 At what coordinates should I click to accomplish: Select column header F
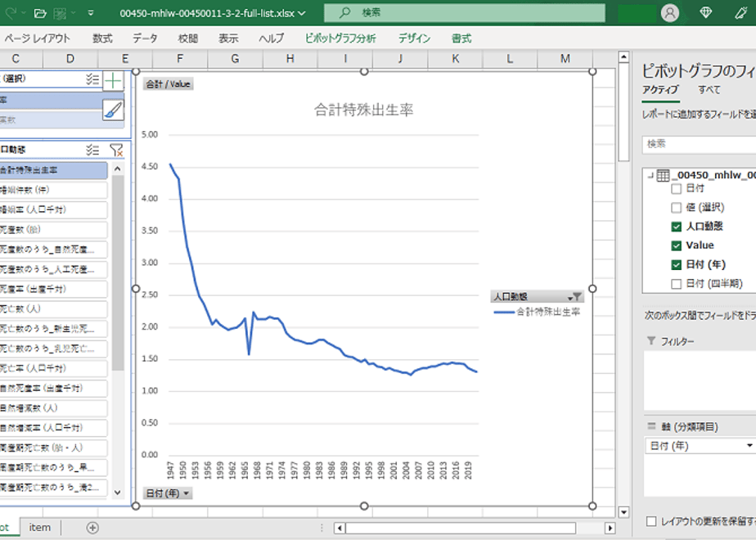coord(180,59)
